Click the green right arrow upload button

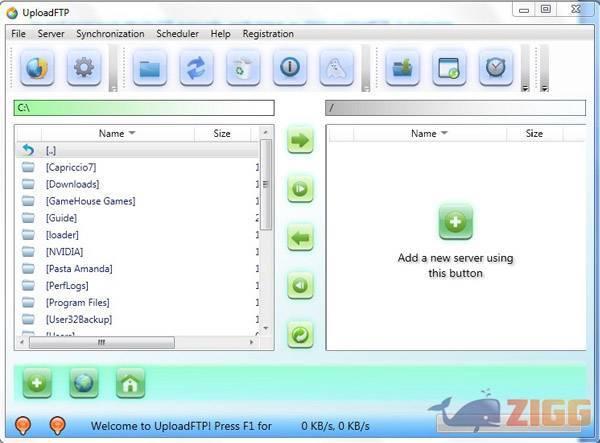coord(300,140)
